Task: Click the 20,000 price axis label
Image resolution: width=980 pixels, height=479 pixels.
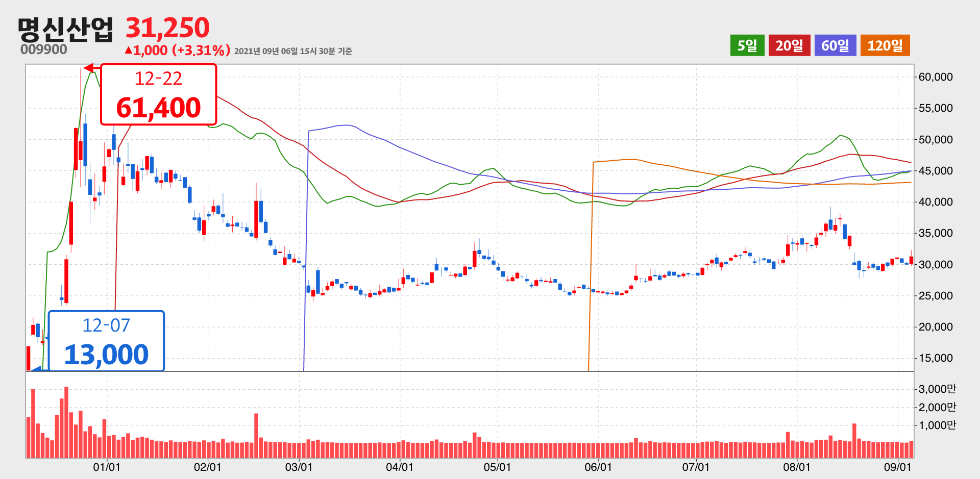Action: pos(936,327)
